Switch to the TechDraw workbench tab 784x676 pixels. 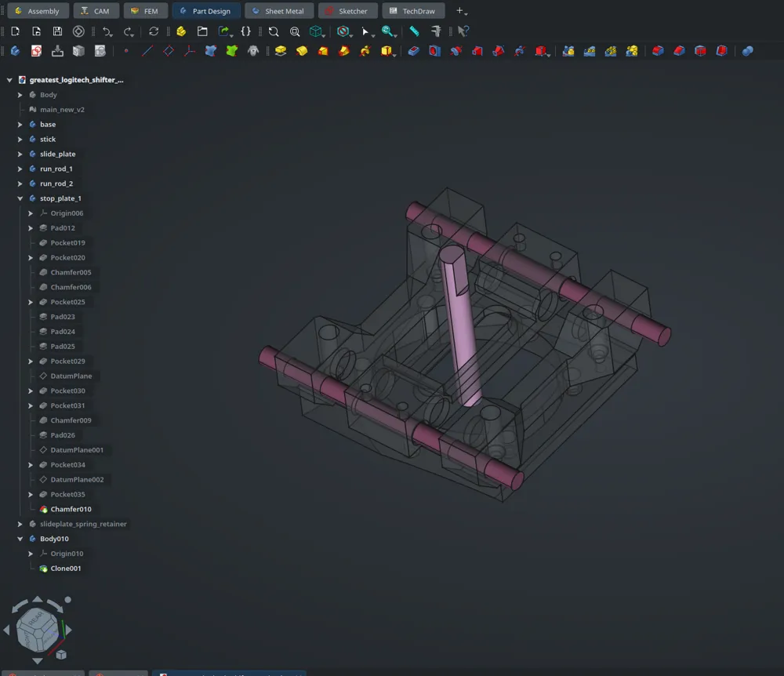click(413, 10)
